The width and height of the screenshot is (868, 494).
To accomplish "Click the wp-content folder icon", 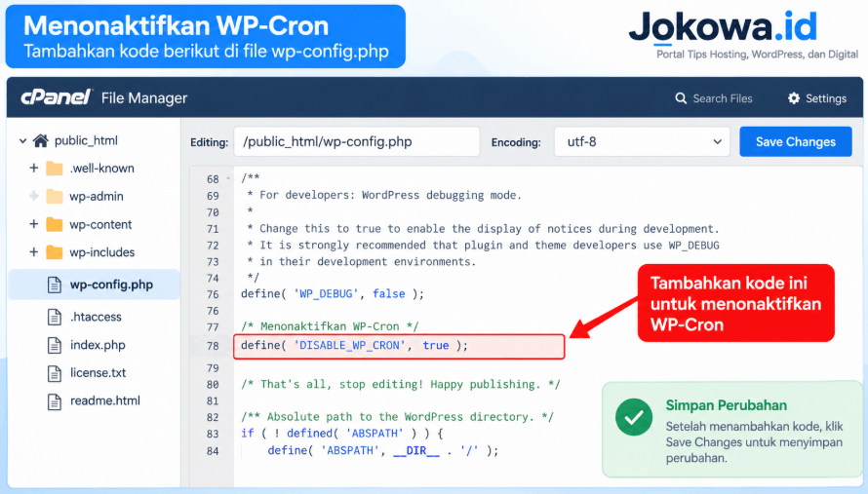I will 55,225.
